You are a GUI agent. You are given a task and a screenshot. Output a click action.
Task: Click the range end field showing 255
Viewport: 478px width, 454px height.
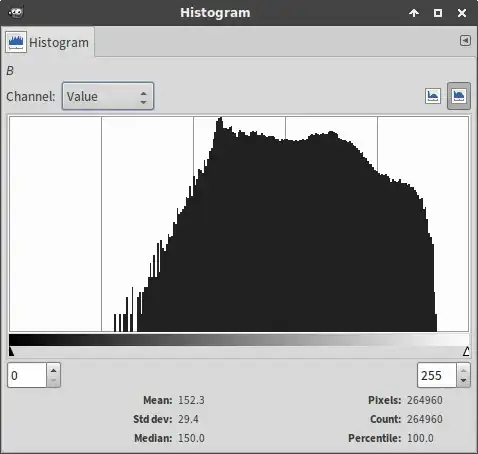[x=437, y=375]
